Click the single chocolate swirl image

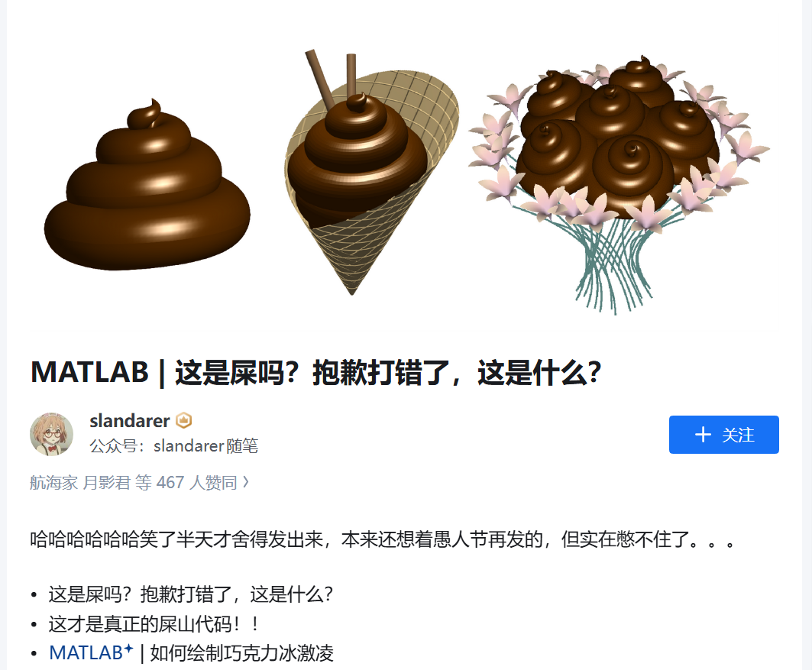[x=147, y=184]
